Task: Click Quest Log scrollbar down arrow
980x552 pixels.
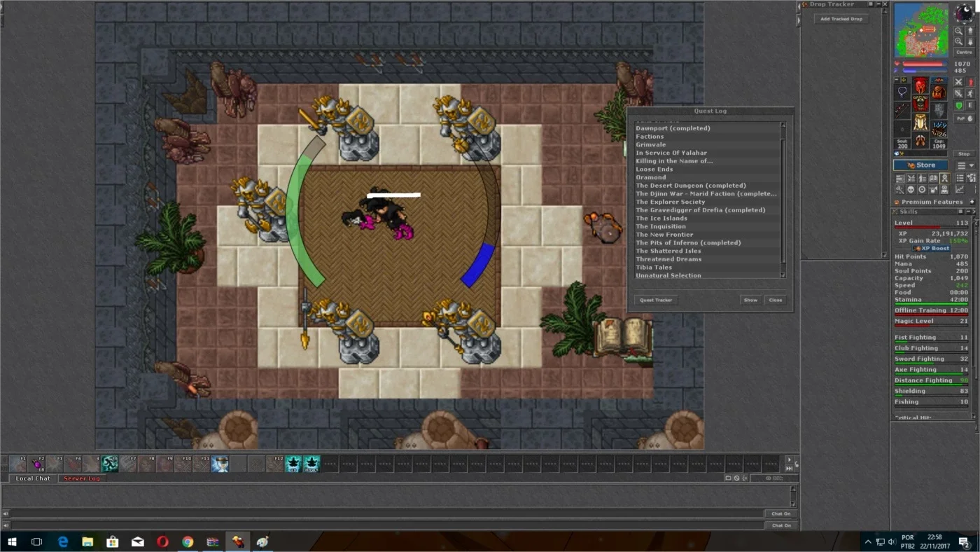Action: click(783, 275)
